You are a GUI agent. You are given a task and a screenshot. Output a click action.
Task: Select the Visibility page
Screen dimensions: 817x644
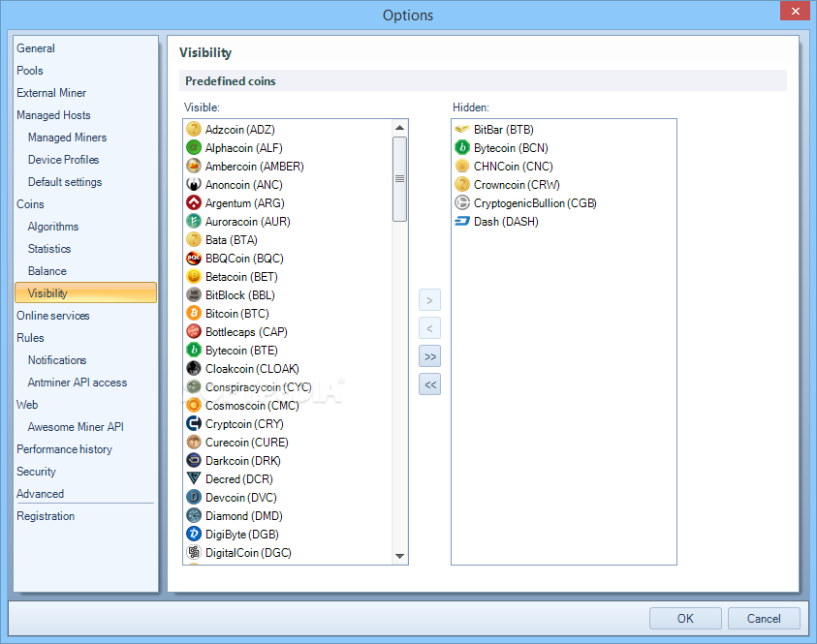(x=85, y=293)
